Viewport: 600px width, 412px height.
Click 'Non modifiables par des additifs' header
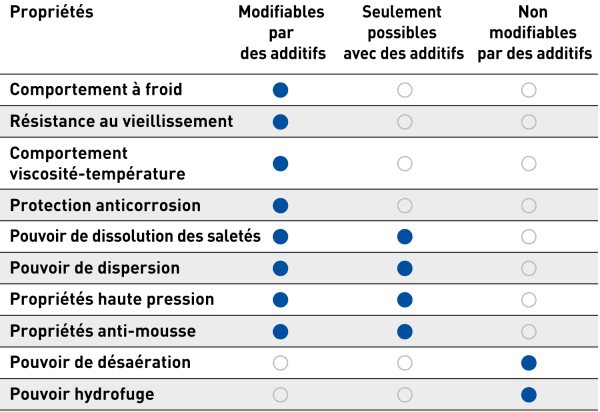point(534,33)
